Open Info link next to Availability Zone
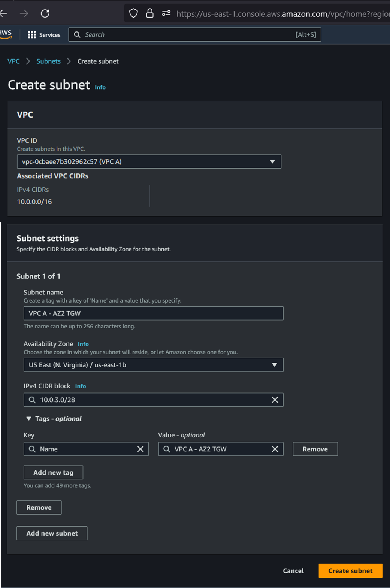390x588 pixels. 83,344
